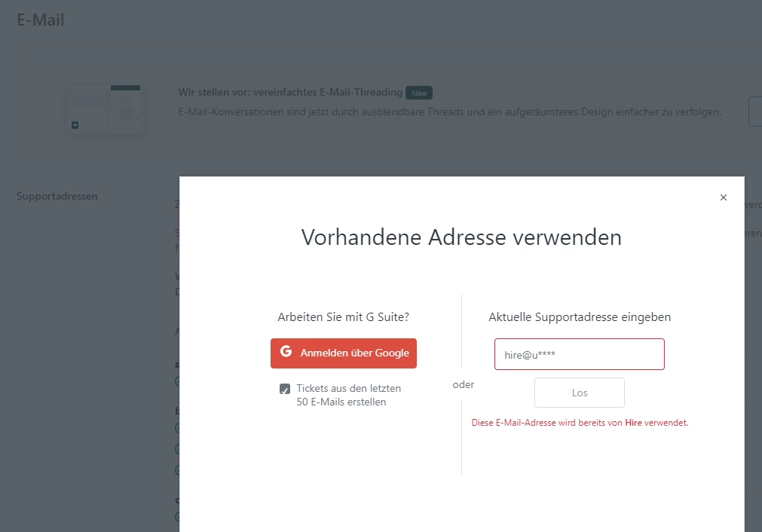The image size is (762, 532).
Task: Click the error text mentioning Hire
Action: tap(580, 423)
